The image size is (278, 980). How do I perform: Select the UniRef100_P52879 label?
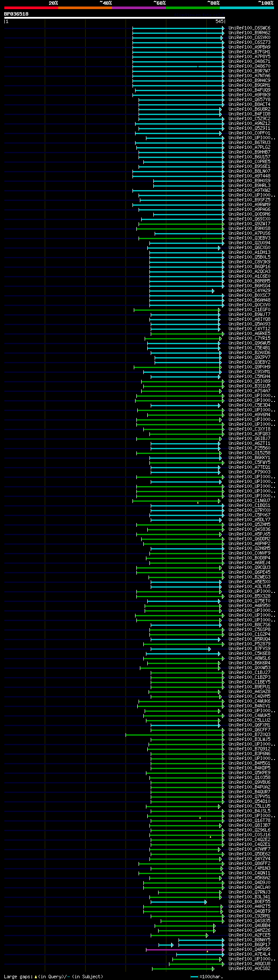tap(249, 644)
